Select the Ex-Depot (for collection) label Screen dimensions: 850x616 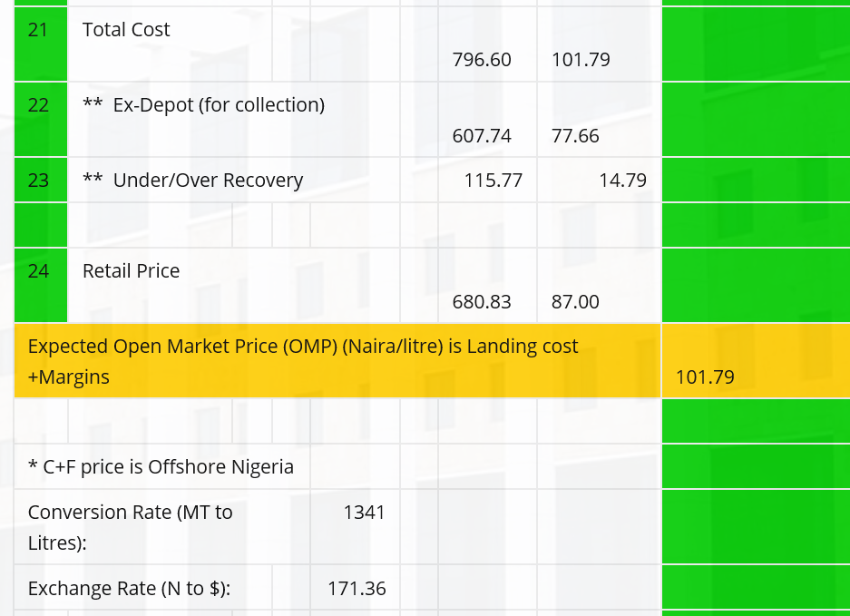203,105
